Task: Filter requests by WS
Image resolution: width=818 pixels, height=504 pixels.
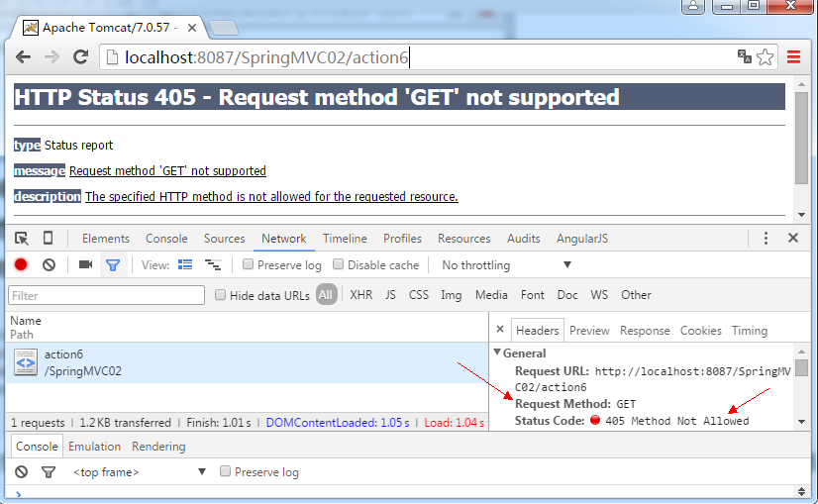Action: pos(599,295)
